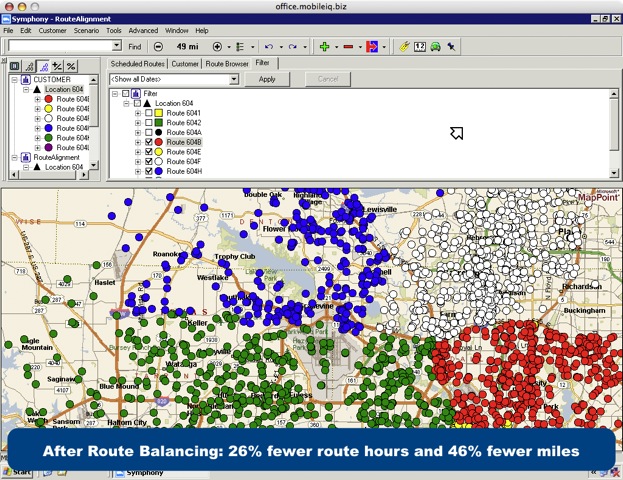Click the green car vehicle icon

pyautogui.click(x=437, y=47)
